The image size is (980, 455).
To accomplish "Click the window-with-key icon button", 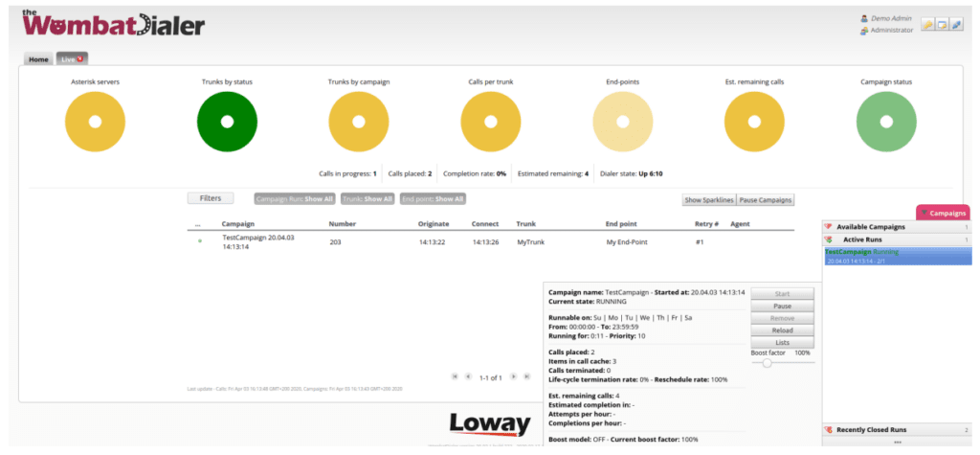I will tap(942, 24).
